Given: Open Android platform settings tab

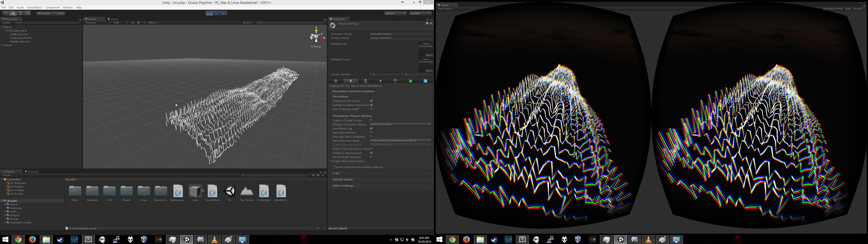Looking at the screenshot, I should (x=380, y=81).
